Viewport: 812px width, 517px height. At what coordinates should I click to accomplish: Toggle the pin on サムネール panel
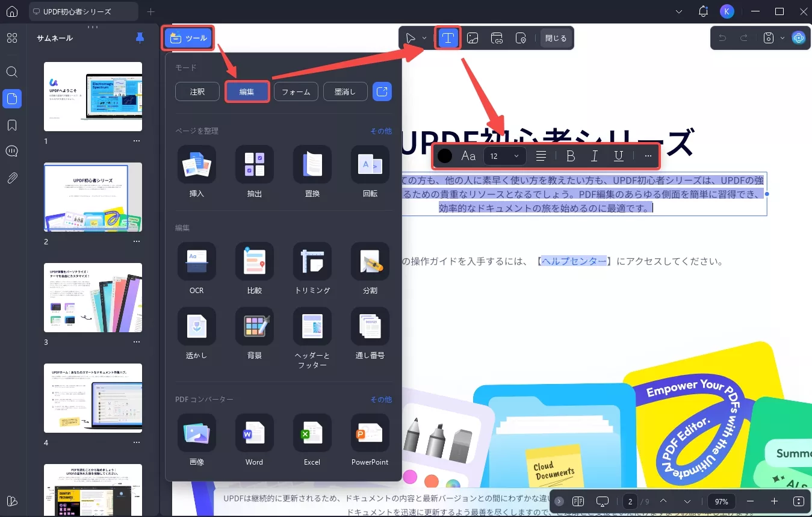pos(140,38)
